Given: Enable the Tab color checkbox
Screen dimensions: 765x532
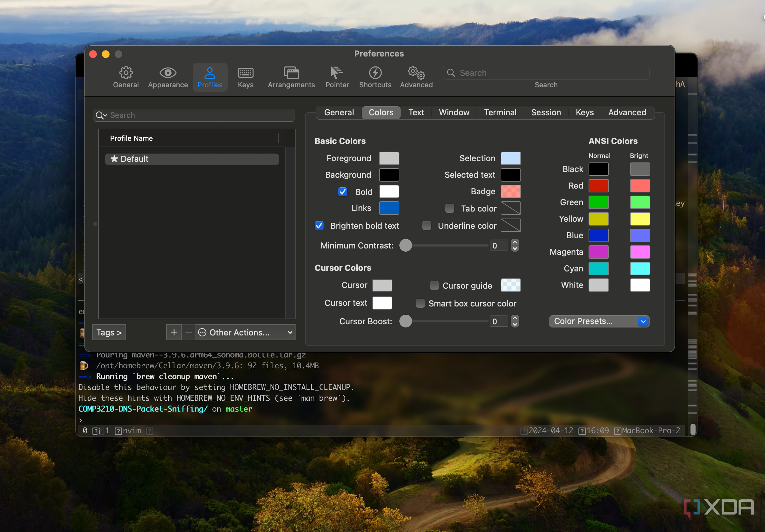Looking at the screenshot, I should pyautogui.click(x=449, y=209).
